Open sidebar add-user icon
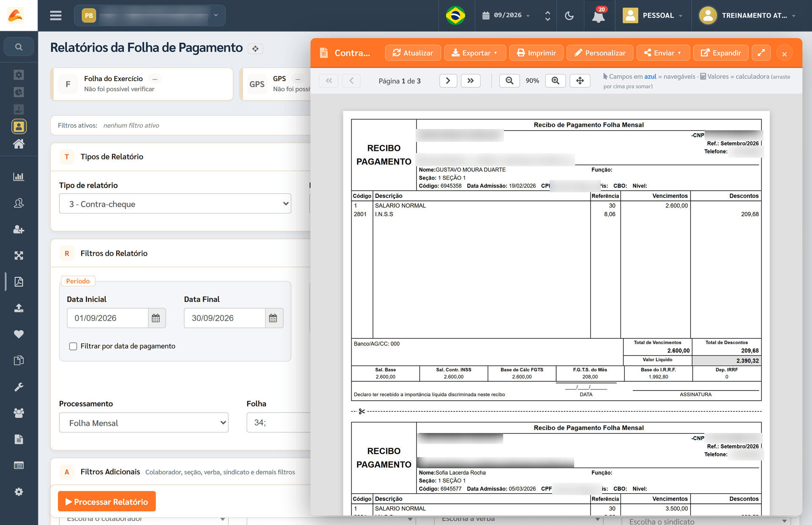Screen dimensions: 812x525 coord(19,230)
